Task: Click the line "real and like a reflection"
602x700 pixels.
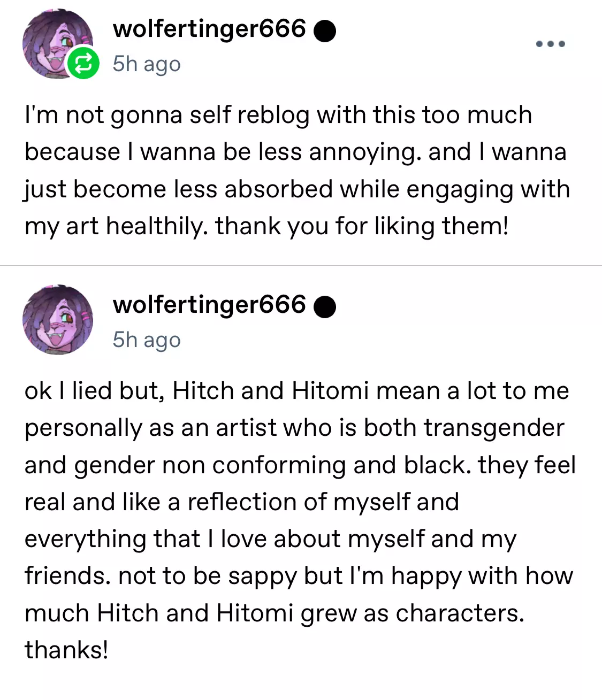Action: coord(242,502)
